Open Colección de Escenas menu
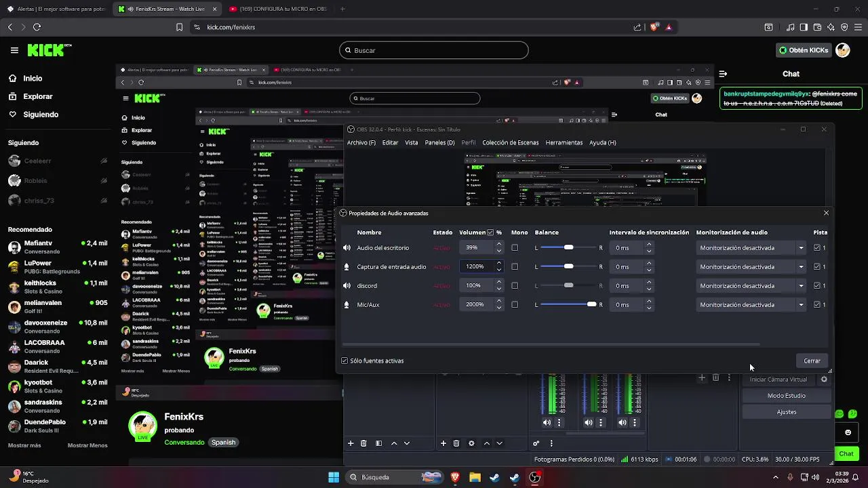The height and width of the screenshot is (488, 868). click(511, 142)
